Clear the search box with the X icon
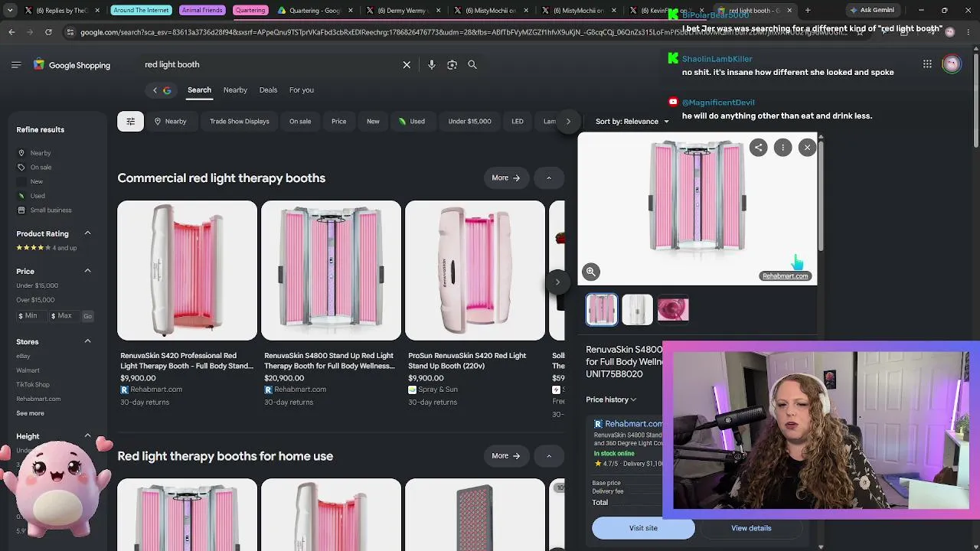 [x=407, y=65]
